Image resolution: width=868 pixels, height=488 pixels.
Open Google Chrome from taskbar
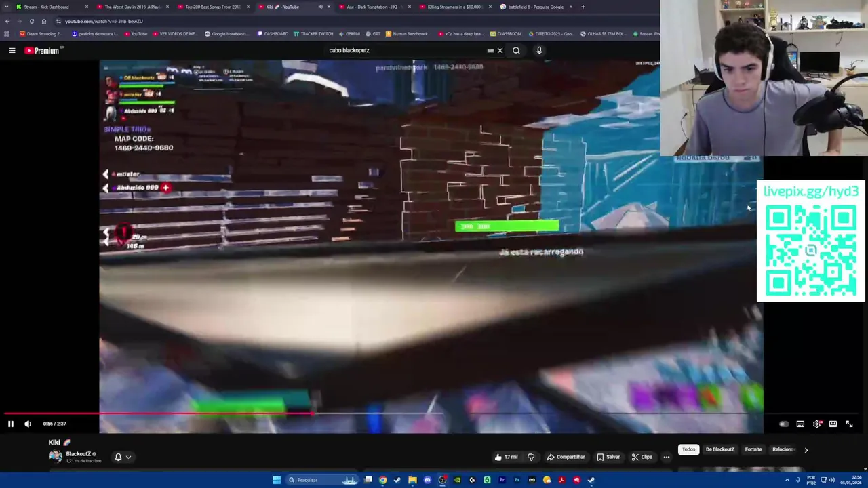[x=382, y=480]
